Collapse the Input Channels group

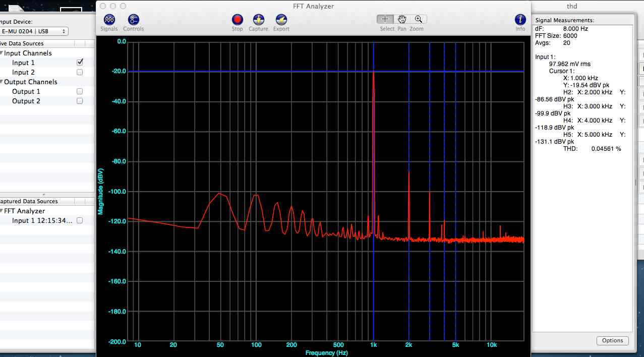(x=2, y=53)
